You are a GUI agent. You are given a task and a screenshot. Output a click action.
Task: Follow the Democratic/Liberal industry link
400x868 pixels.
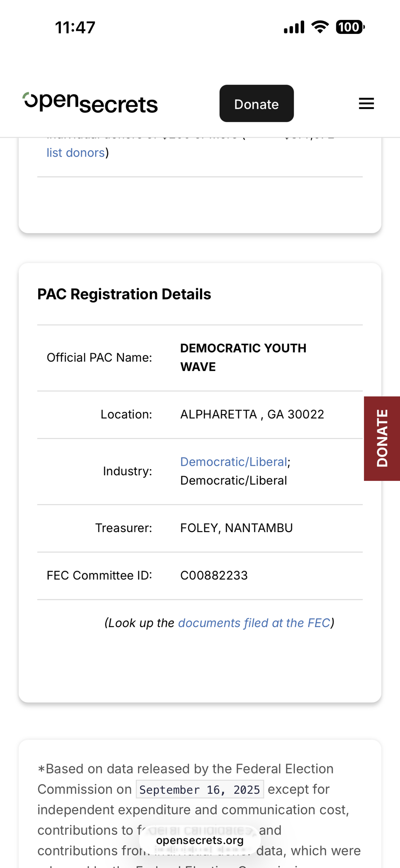click(x=233, y=462)
